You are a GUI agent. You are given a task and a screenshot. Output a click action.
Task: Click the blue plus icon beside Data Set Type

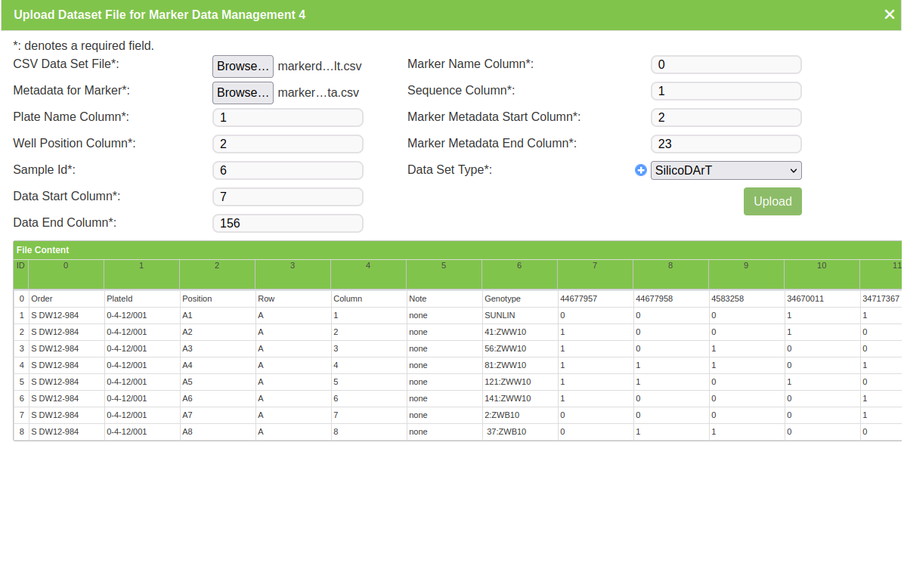tap(641, 171)
